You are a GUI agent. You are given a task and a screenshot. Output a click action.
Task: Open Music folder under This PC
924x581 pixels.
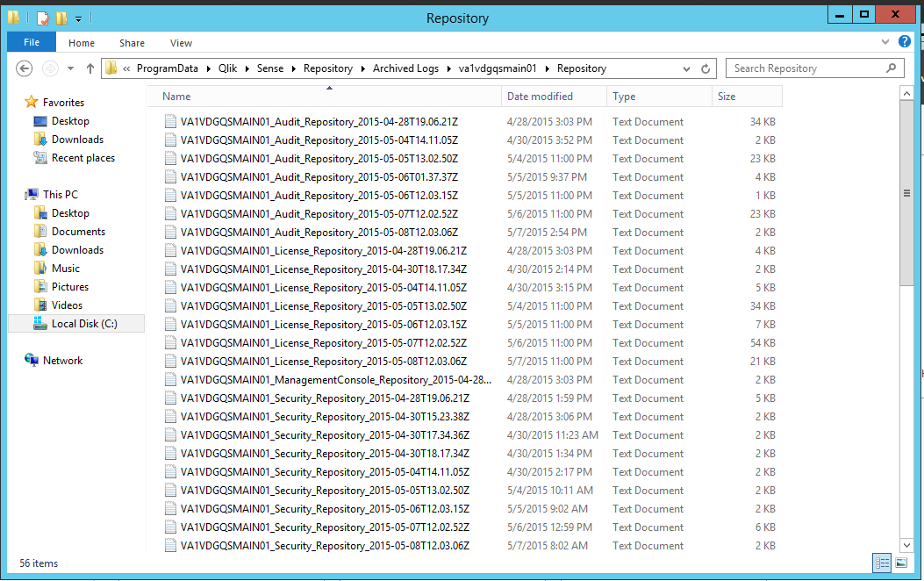click(x=66, y=268)
